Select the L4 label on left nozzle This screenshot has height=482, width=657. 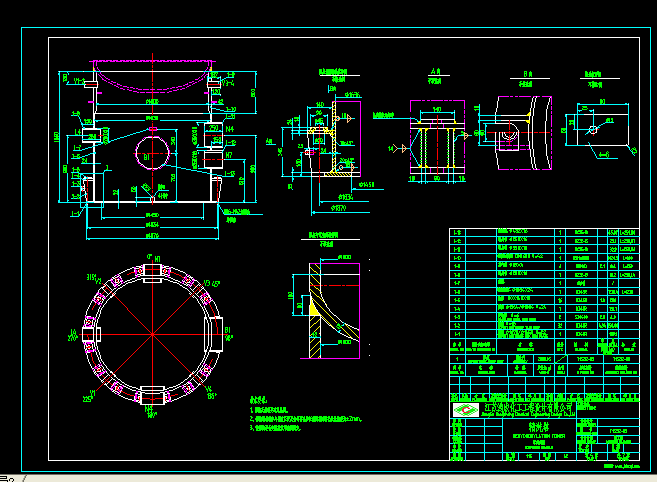78,132
